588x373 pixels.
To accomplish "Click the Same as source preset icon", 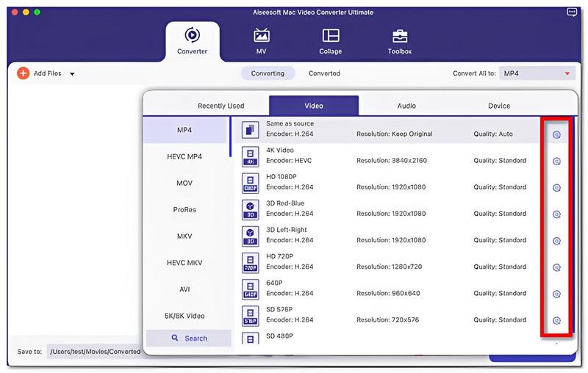I will click(x=250, y=130).
